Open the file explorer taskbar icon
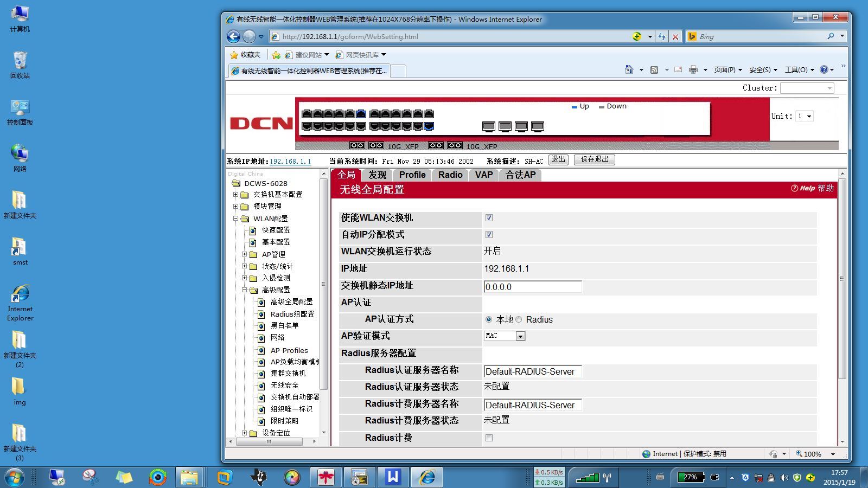Screen dimensions: 868x488 pyautogui.click(x=189, y=477)
